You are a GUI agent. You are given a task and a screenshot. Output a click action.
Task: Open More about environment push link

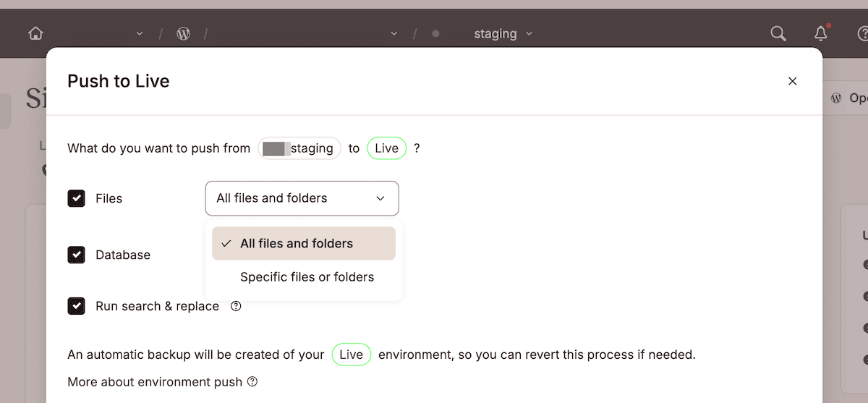(x=155, y=381)
